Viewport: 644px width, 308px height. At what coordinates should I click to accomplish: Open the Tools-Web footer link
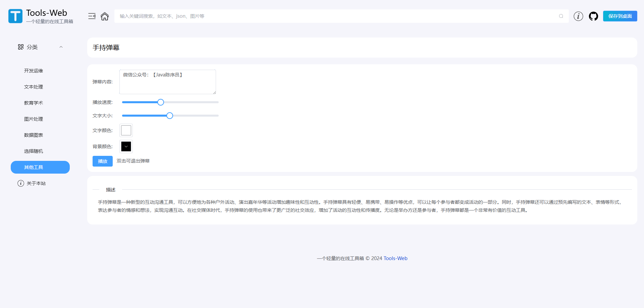pyautogui.click(x=395, y=258)
